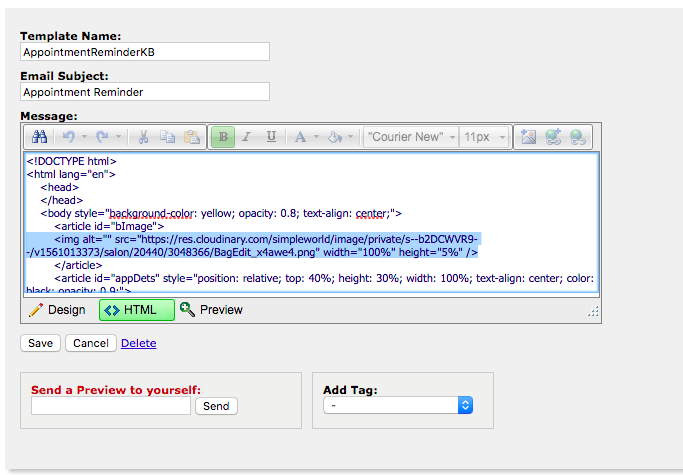The image size is (683, 475).
Task: Focus the Email Subject field
Action: click(x=145, y=92)
